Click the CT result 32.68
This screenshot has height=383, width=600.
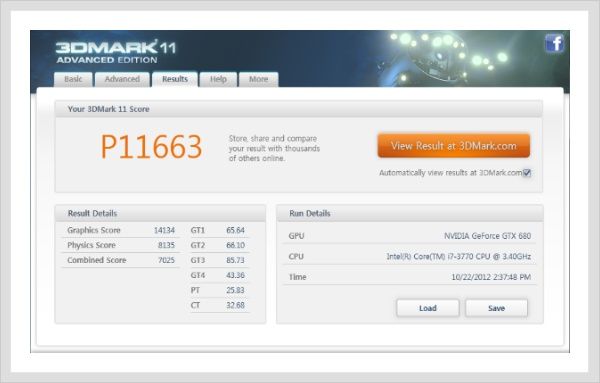click(235, 305)
